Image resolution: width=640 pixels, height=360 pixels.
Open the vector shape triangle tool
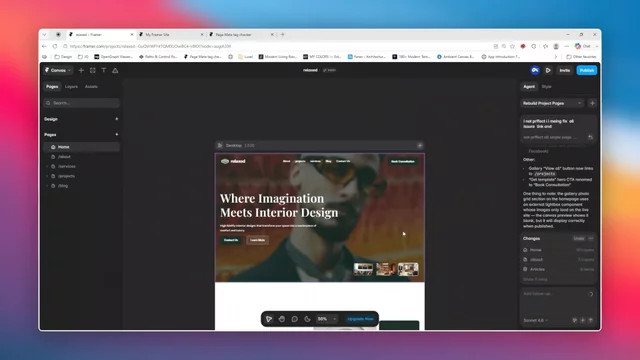(115, 70)
